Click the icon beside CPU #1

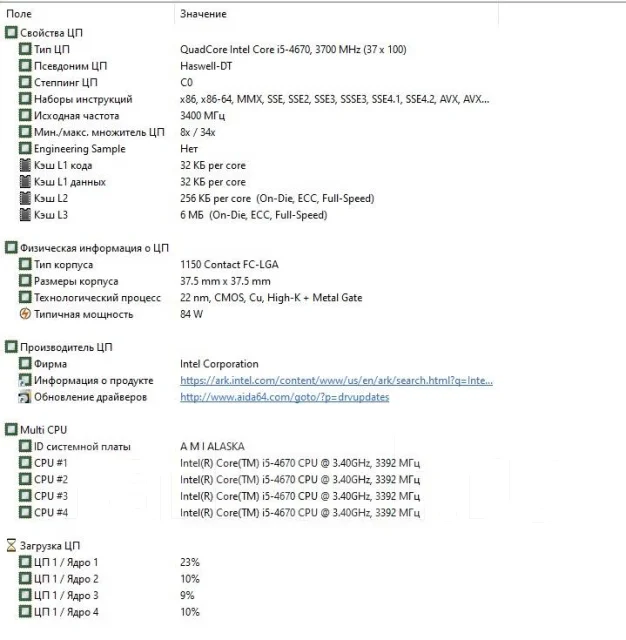[25, 463]
